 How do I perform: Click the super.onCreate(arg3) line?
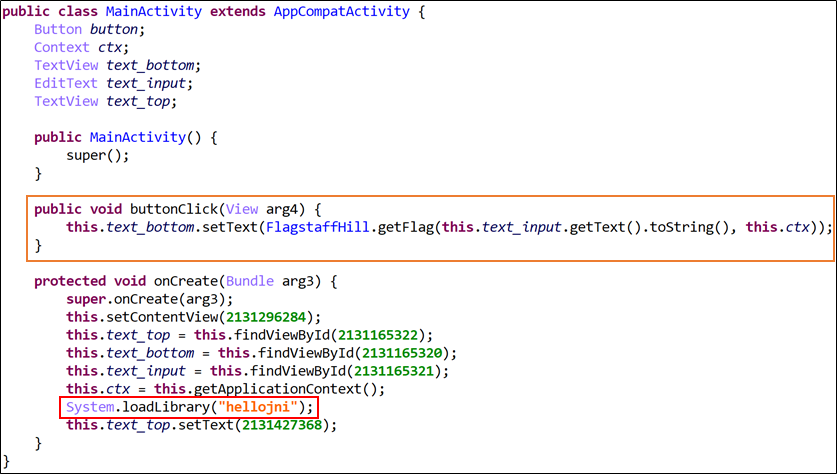149,299
